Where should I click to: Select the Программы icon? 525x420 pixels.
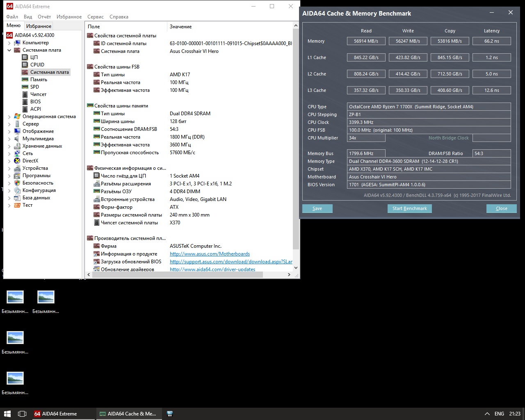17,176
